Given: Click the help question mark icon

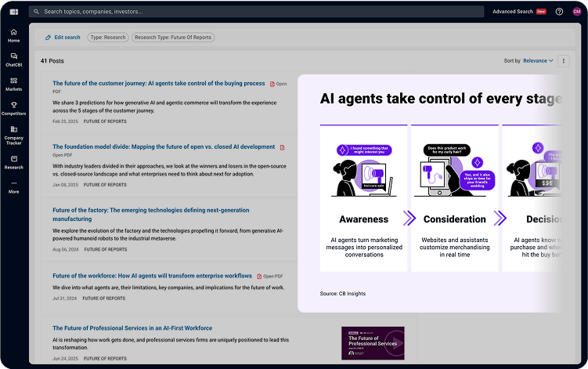Looking at the screenshot, I should click(x=559, y=12).
